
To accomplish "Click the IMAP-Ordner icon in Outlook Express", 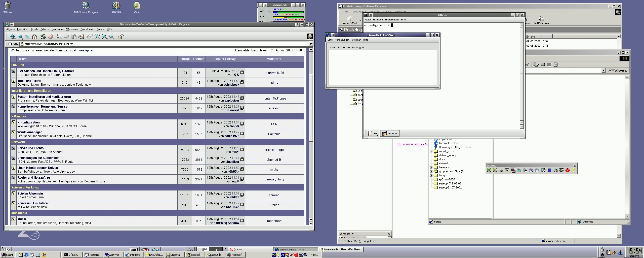I will tap(541, 20).
